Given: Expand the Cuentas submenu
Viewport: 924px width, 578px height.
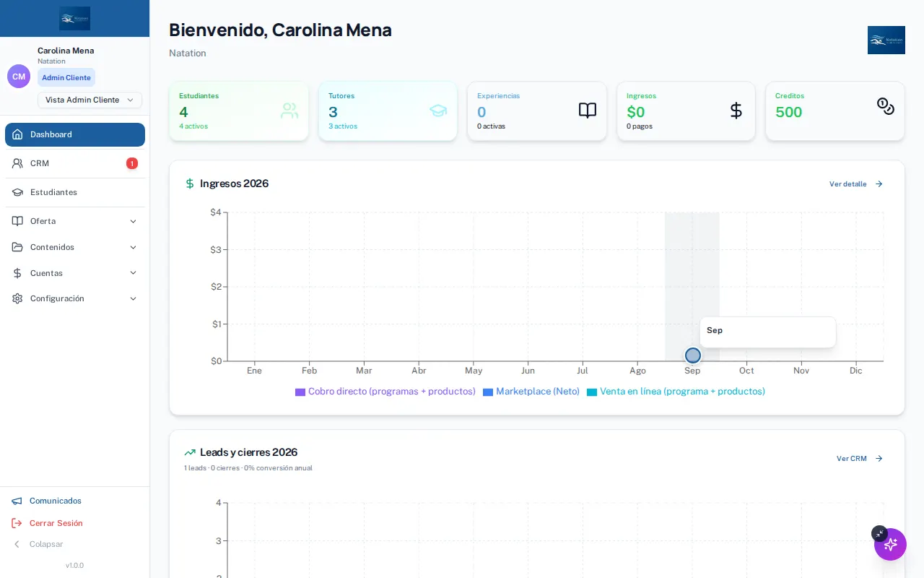Looking at the screenshot, I should click(x=75, y=273).
